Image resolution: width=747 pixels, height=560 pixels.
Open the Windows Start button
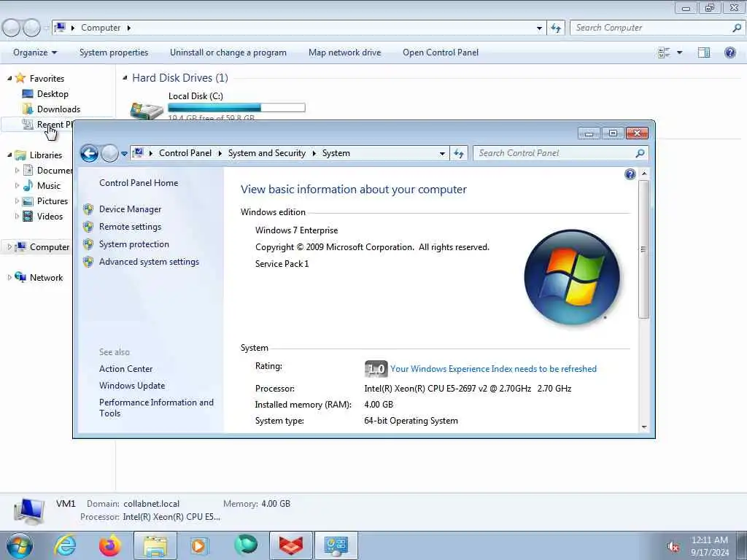(20, 545)
